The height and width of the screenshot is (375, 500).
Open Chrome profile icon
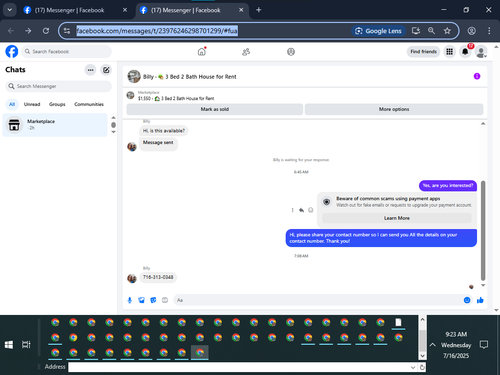tap(472, 31)
